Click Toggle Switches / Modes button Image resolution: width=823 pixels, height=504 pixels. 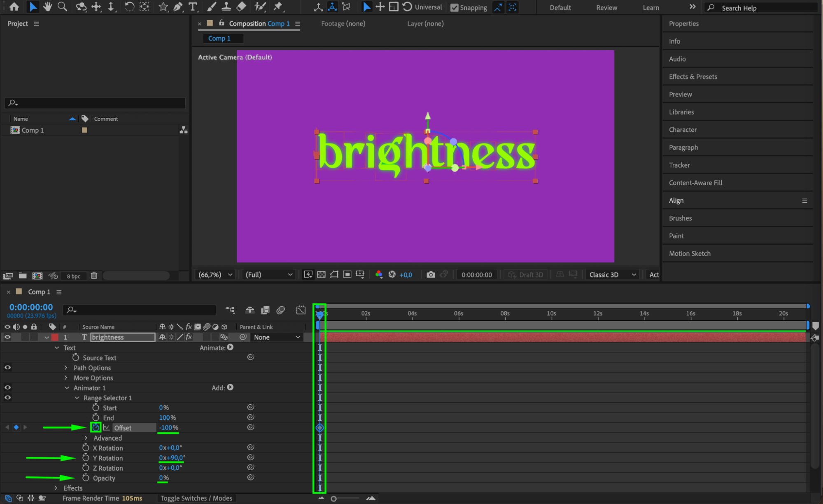[x=196, y=498]
